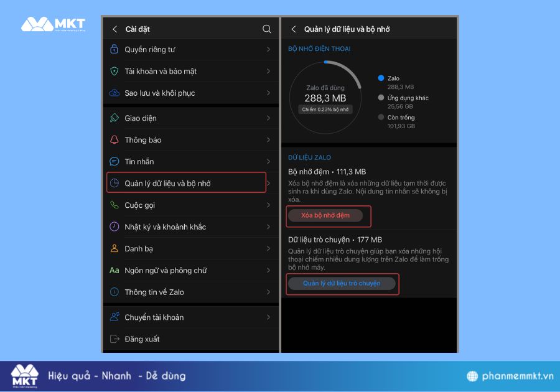Tap the Aa icon for Ngôn ngữ và phông chữ
The height and width of the screenshot is (392, 560).
pos(114,270)
